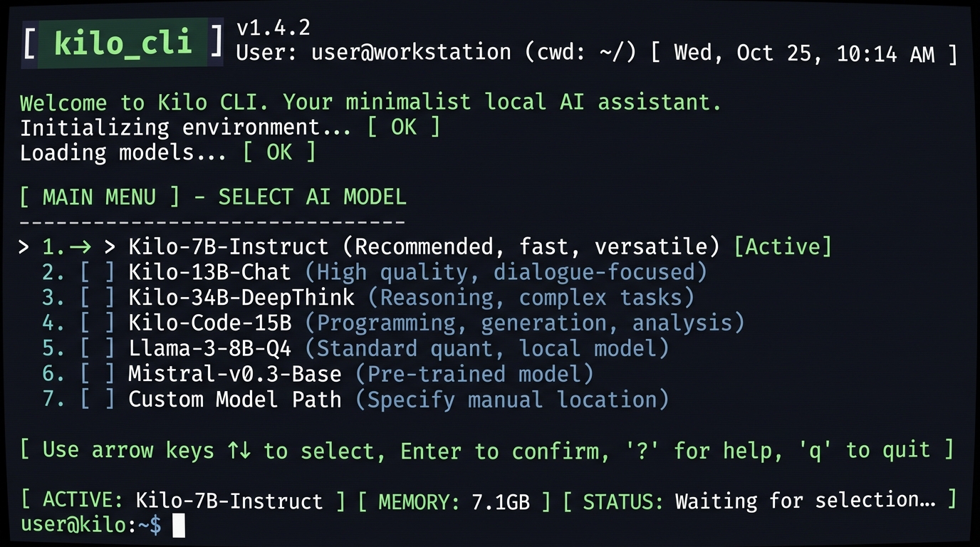Click the [ OK ] indicator after Initializing environment
Screen dimensions: 980x547
(x=403, y=127)
